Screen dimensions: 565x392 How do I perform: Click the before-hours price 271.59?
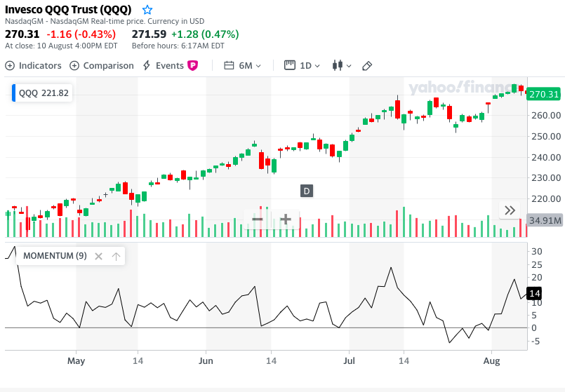point(149,34)
